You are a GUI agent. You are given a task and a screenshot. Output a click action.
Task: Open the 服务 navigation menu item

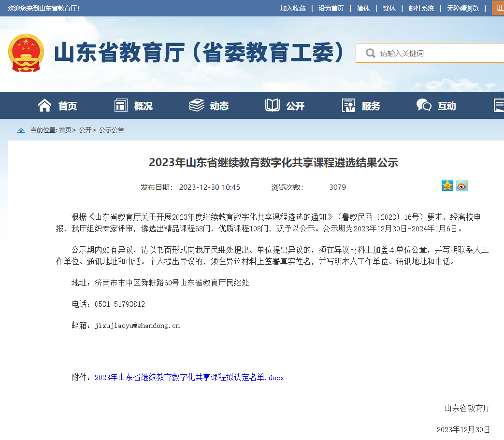point(371,106)
